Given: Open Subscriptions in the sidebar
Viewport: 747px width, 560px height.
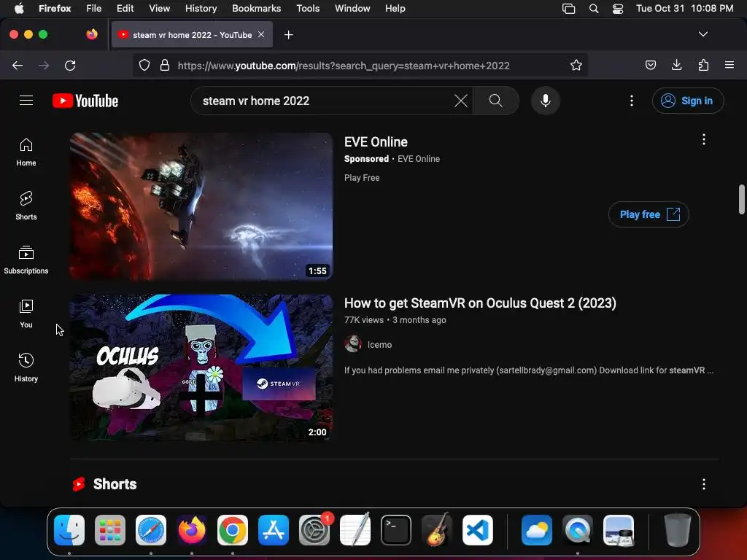Looking at the screenshot, I should [x=26, y=260].
